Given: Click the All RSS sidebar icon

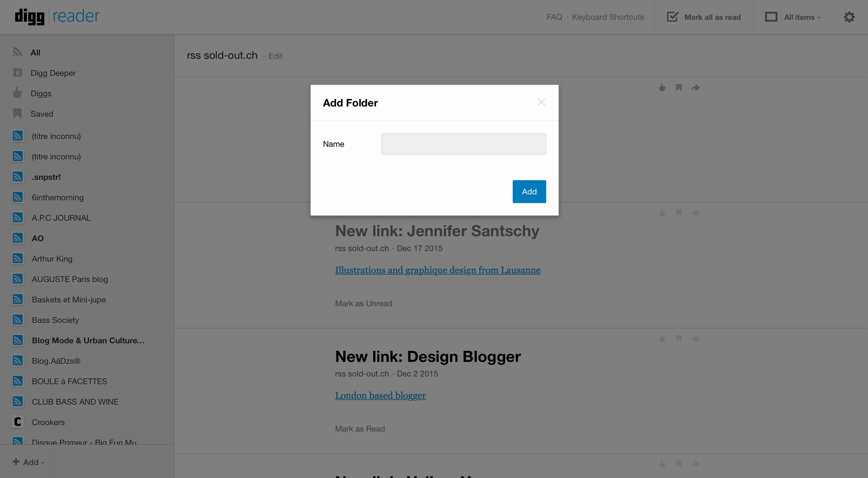Looking at the screenshot, I should 17,52.
